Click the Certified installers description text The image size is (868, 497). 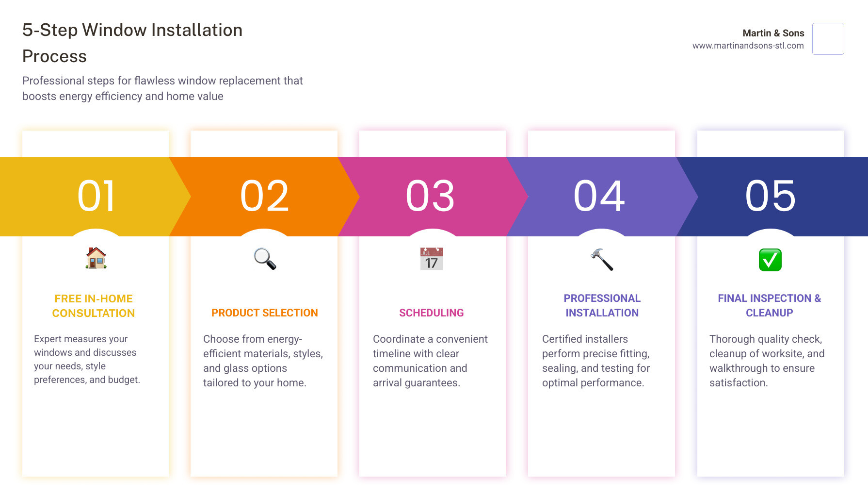(596, 361)
